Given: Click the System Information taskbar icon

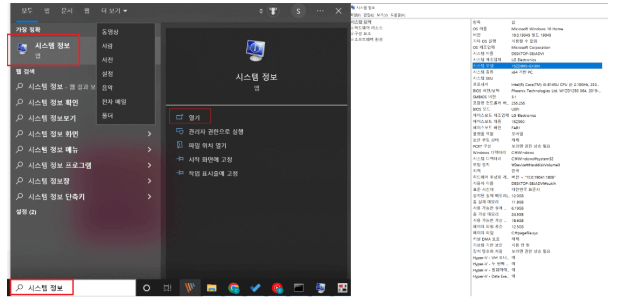Looking at the screenshot, I should click(320, 288).
